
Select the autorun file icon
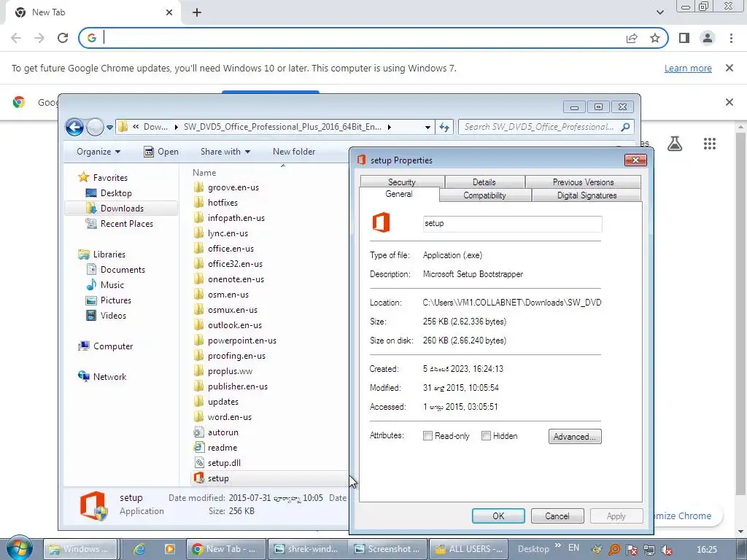pos(198,432)
